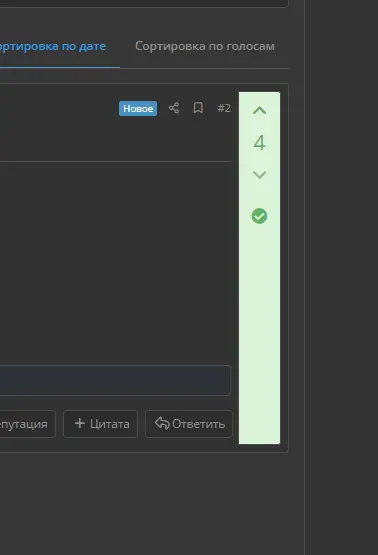
Task: Click the divider line under the post header
Action: click(x=116, y=161)
